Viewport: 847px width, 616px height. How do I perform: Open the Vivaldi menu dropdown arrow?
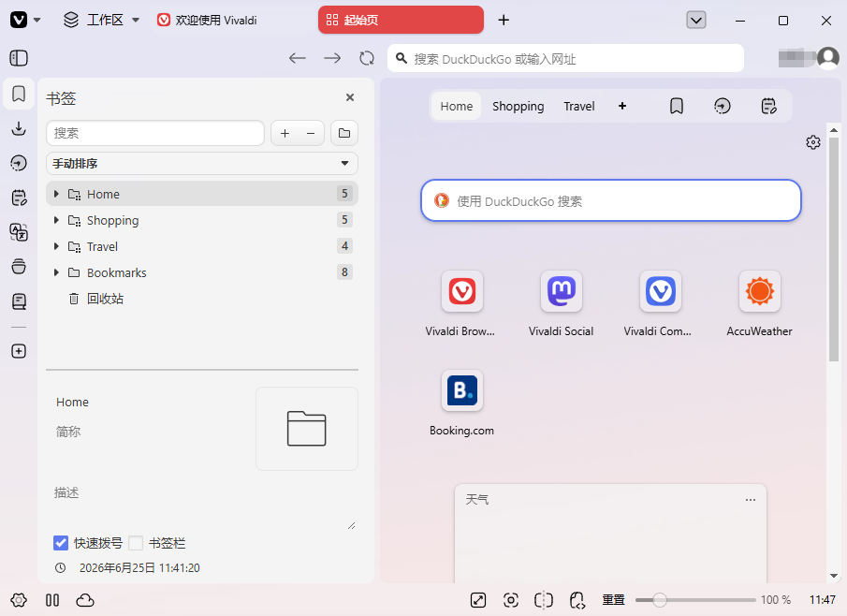(37, 21)
